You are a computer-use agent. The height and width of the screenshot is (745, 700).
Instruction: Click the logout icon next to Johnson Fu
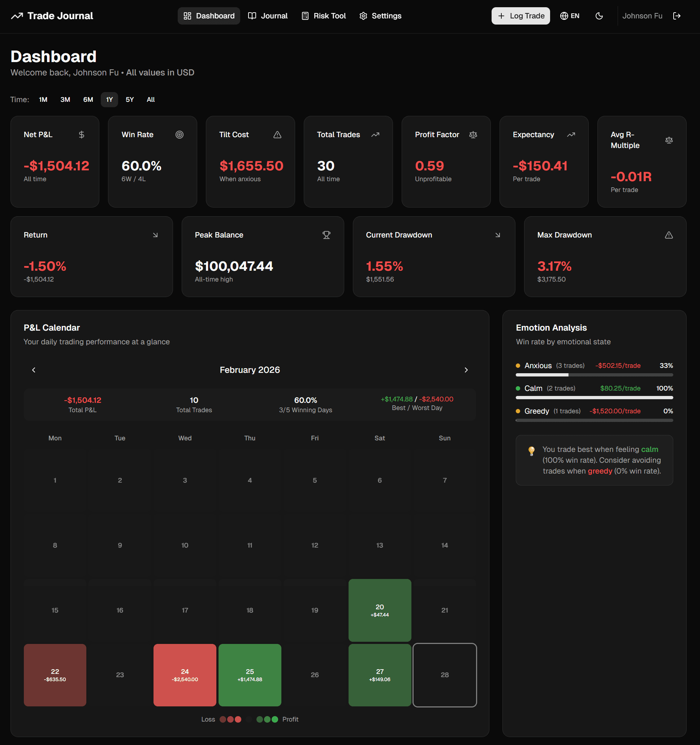point(678,16)
